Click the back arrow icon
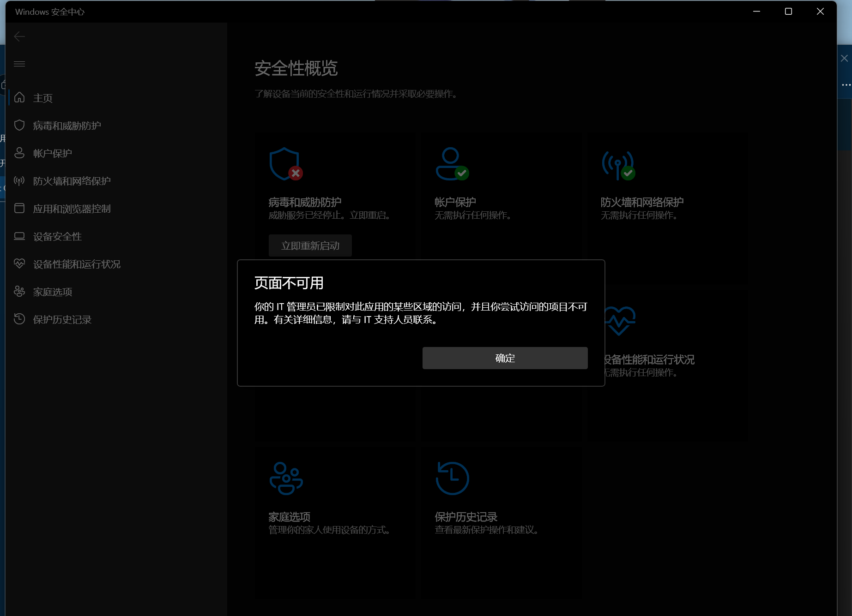Screen dimensions: 852x616 coord(19,36)
